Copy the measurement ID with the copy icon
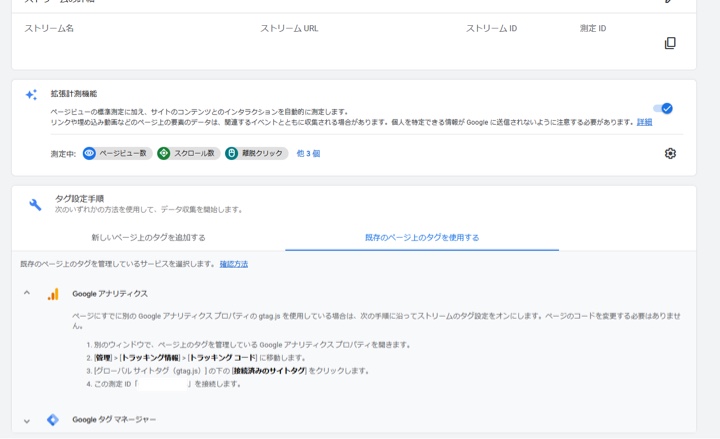Screen dimensions: 720x439 coord(670,43)
